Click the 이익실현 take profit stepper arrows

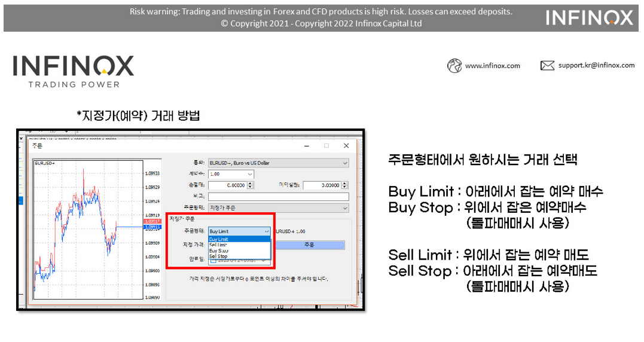tap(345, 185)
